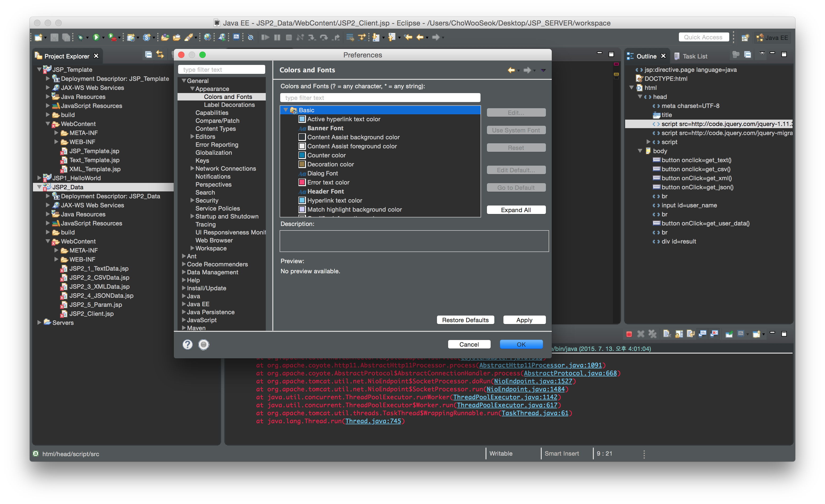Click the Open Perspective toolbar icon

[745, 37]
